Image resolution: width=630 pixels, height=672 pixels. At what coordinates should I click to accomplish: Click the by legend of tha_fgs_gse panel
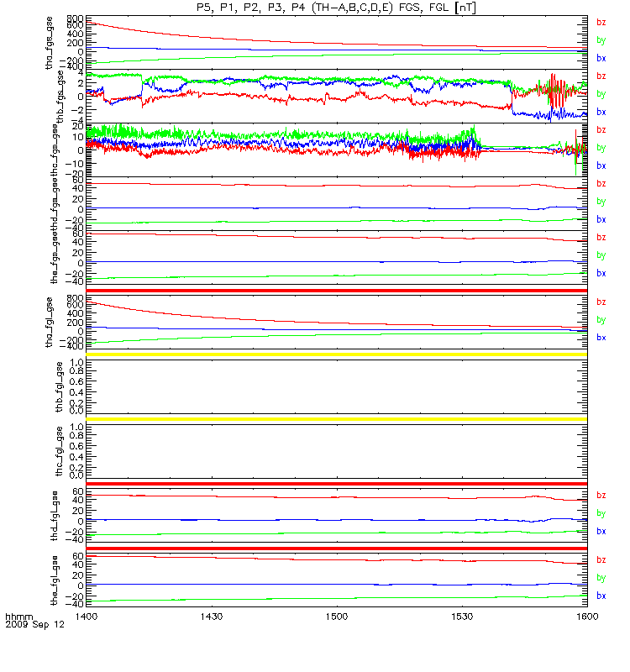[601, 40]
